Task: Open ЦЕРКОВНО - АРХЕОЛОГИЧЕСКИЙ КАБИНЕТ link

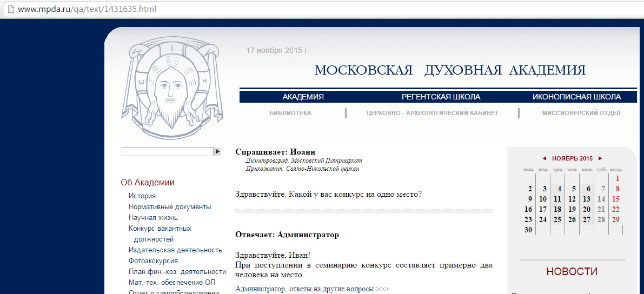Action: [x=433, y=113]
